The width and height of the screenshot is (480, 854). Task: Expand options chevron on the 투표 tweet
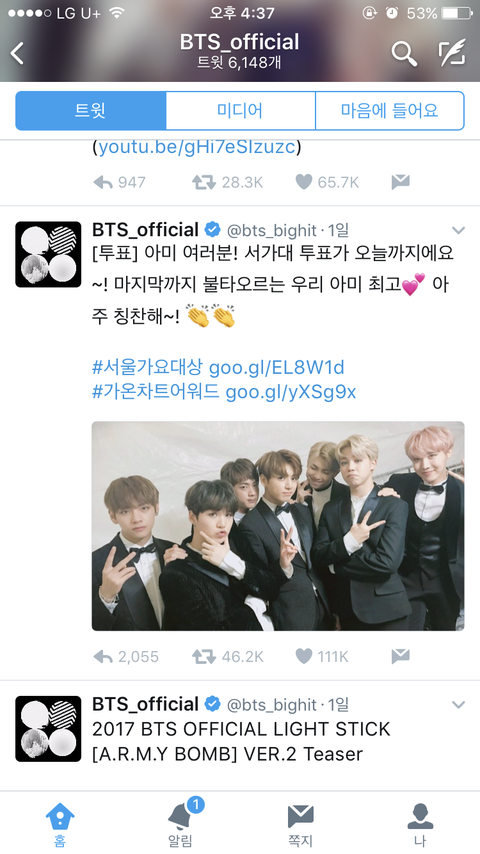coord(459,230)
